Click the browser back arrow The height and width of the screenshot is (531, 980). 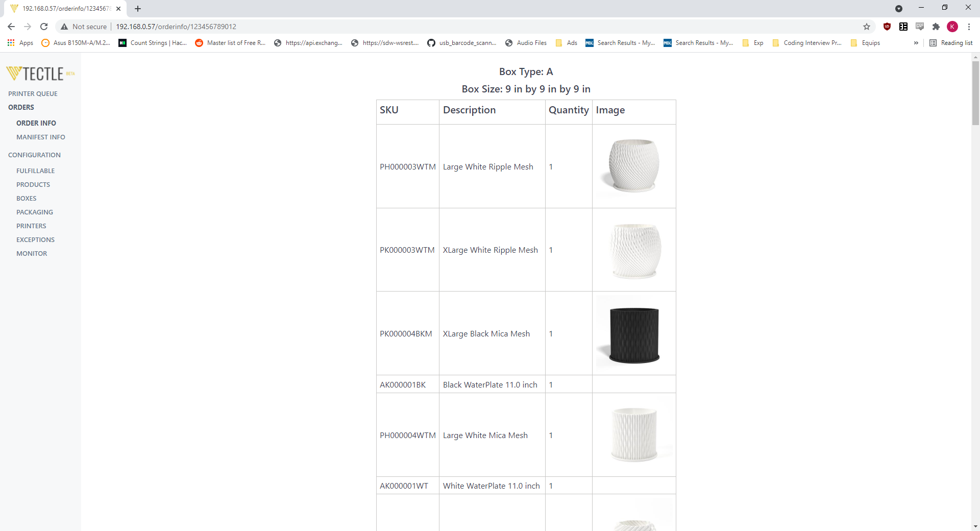click(x=11, y=27)
